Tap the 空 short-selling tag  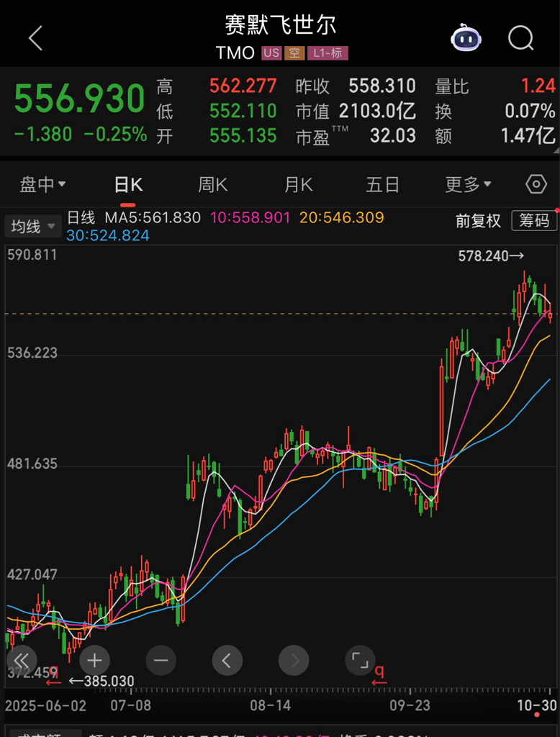[x=294, y=53]
